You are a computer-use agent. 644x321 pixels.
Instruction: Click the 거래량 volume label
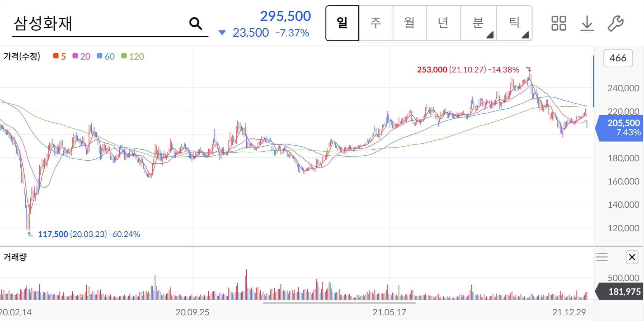(x=15, y=257)
